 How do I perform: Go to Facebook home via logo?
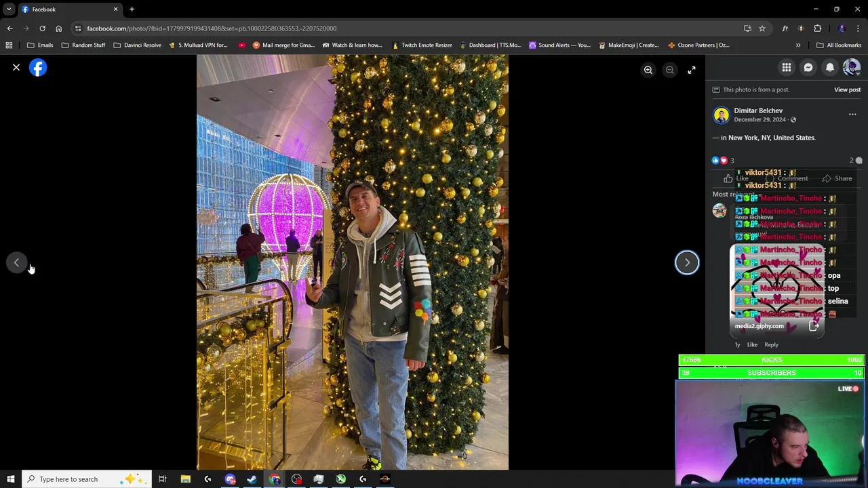coord(38,68)
